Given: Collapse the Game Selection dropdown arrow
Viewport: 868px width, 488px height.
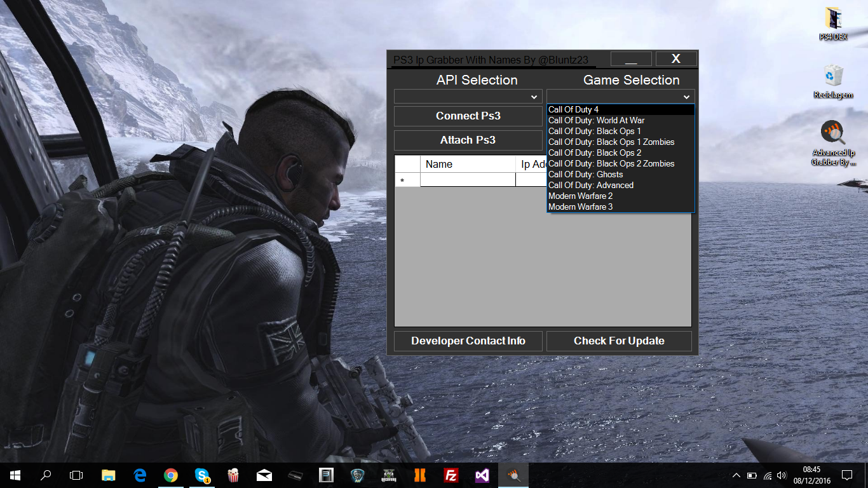Looking at the screenshot, I should (686, 97).
